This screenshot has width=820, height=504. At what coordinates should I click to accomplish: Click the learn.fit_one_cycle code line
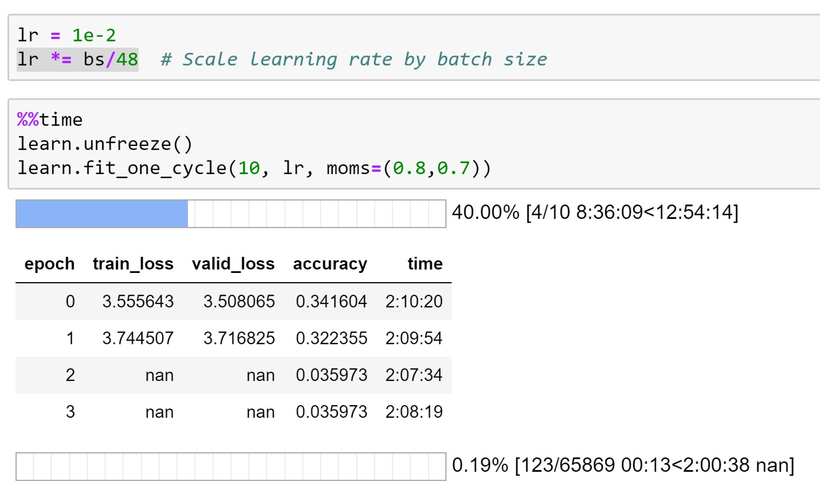(253, 168)
